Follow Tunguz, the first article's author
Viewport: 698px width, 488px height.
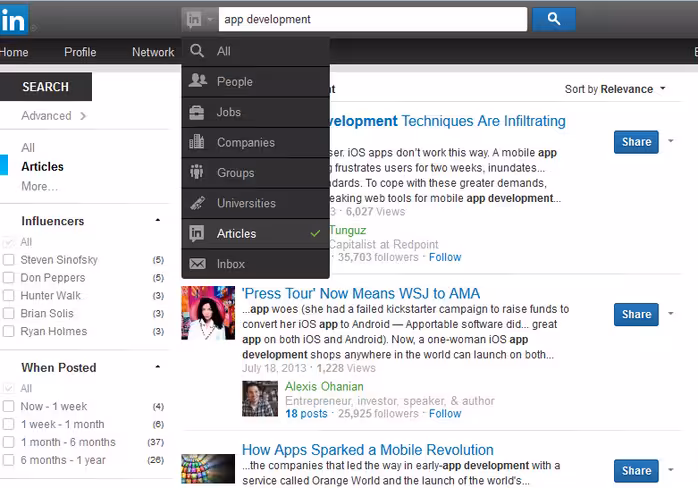[x=445, y=257]
